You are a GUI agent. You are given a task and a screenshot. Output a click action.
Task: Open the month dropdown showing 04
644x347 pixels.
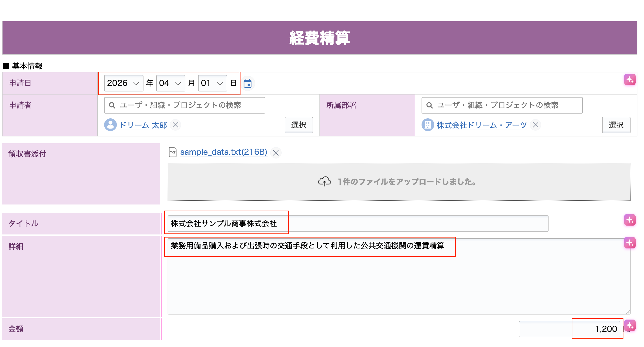[171, 83]
